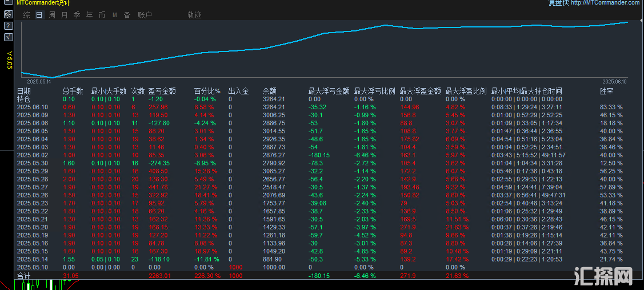Select the 2025.05.10 deposit row date

[33, 267]
